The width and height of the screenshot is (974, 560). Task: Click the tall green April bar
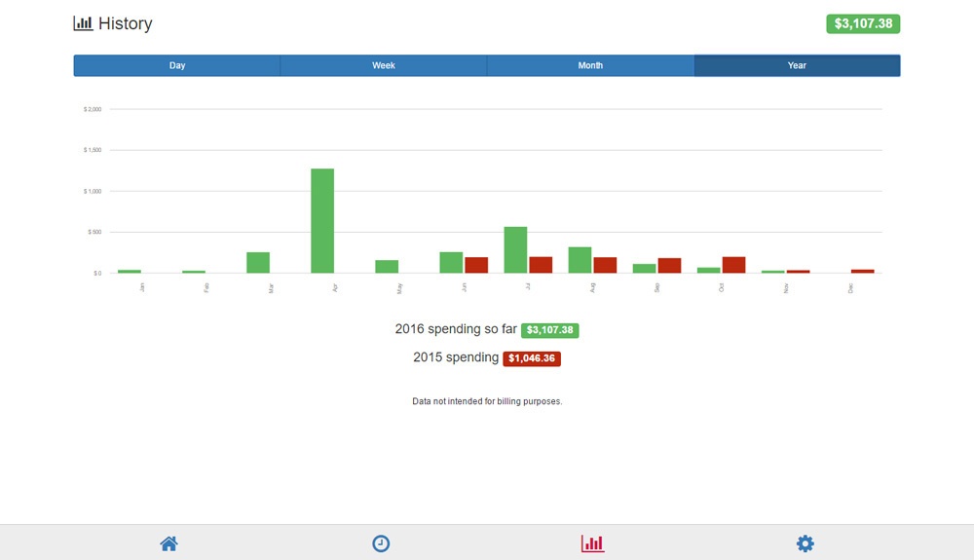(322, 221)
